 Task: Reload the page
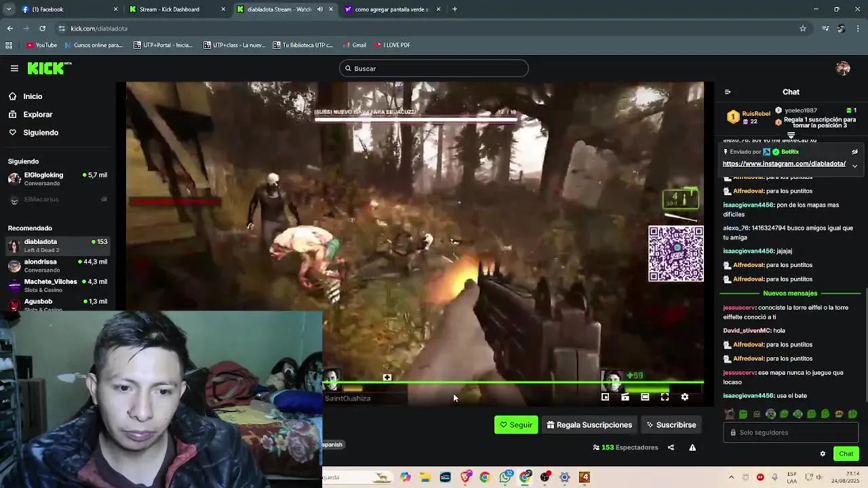[42, 28]
